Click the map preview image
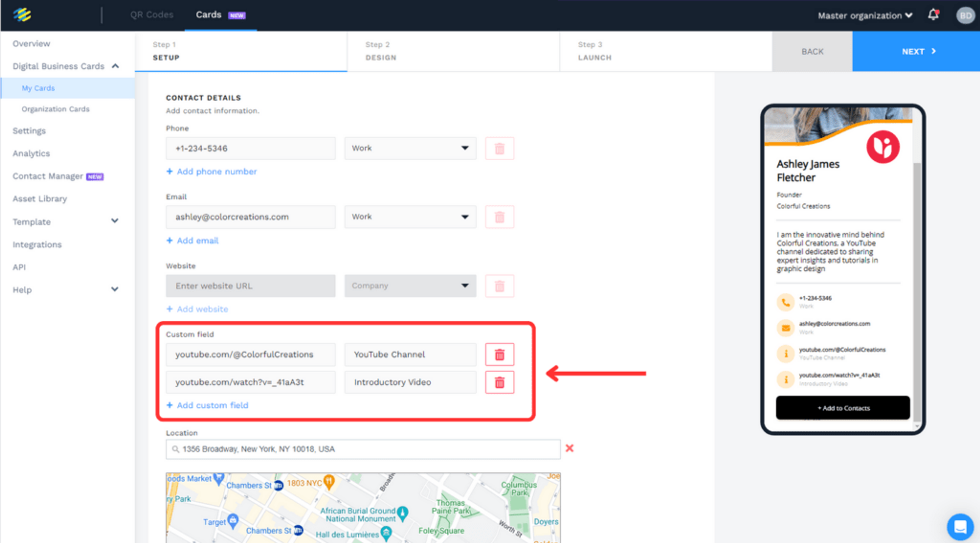Screen dimensions: 980x543 [x=363, y=507]
